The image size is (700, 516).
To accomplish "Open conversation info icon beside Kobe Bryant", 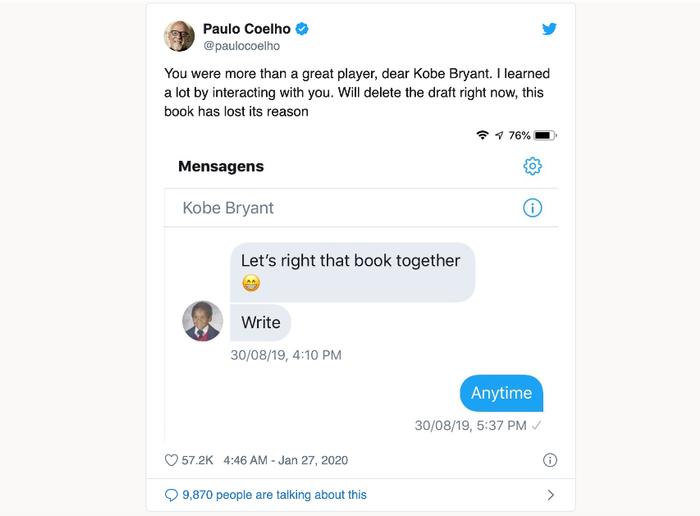I will (532, 208).
